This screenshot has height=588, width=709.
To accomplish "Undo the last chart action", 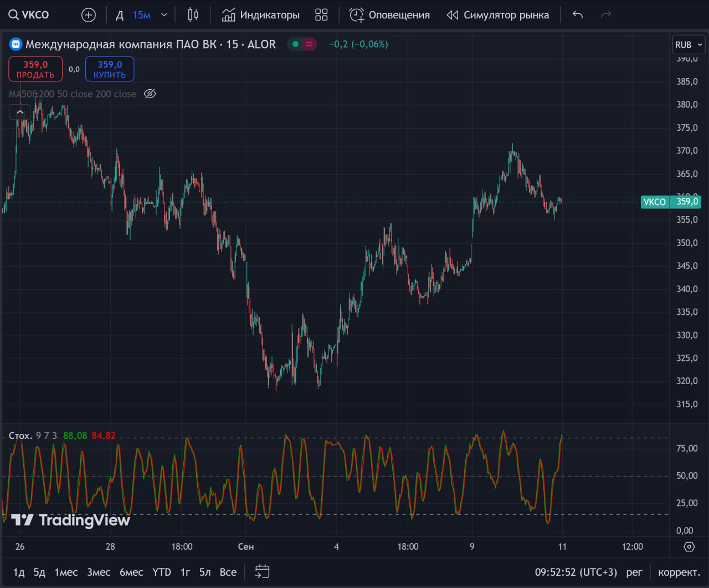I will point(578,15).
